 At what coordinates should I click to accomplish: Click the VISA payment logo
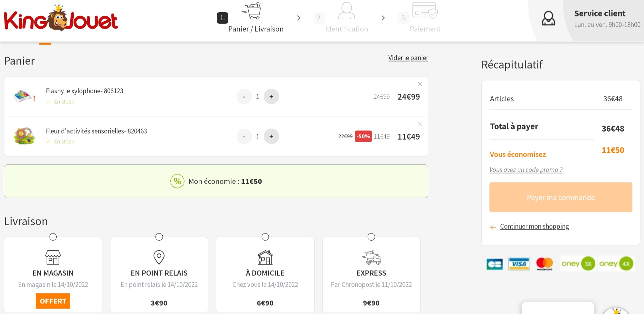[x=519, y=264]
